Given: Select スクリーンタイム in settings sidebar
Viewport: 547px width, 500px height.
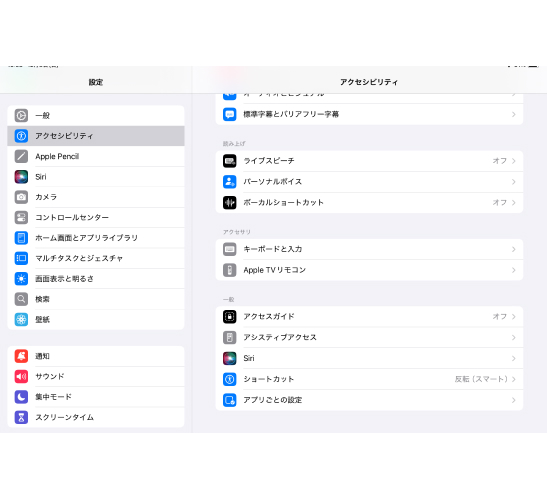Looking at the screenshot, I should pos(96,417).
